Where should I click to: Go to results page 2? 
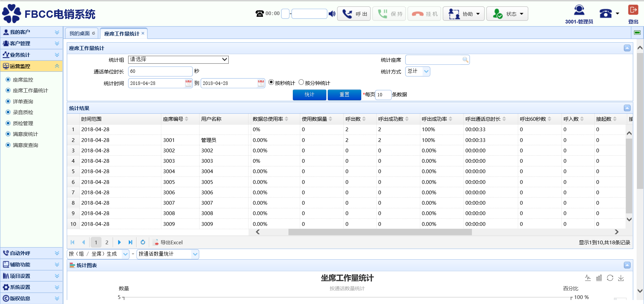pyautogui.click(x=107, y=242)
